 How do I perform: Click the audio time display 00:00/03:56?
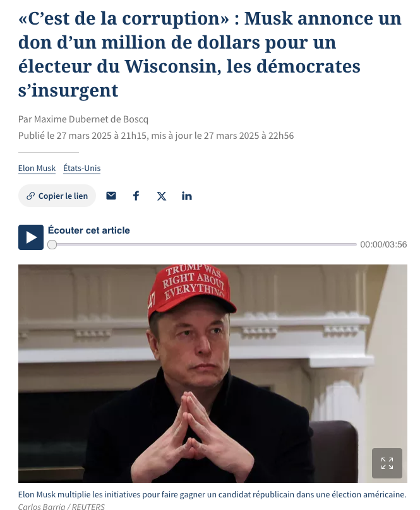tap(383, 245)
